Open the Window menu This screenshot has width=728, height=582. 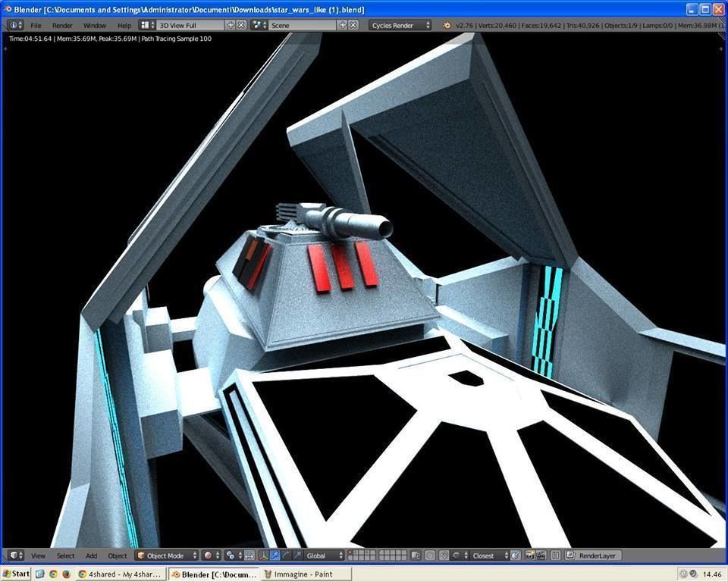[x=95, y=26]
